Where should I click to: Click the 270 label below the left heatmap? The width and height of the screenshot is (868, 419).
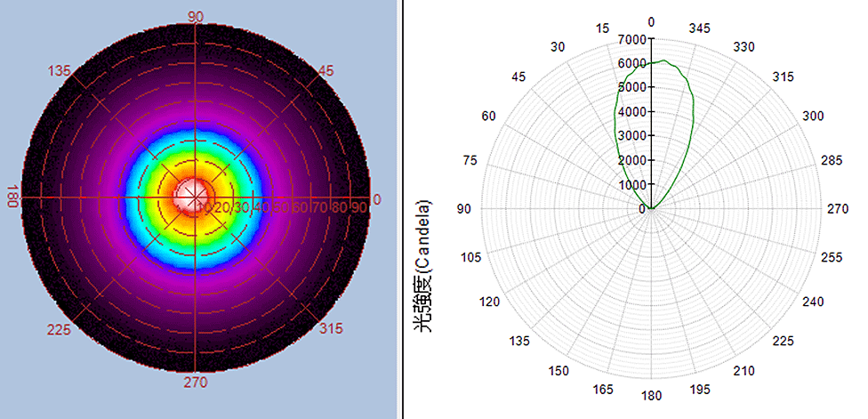195,383
